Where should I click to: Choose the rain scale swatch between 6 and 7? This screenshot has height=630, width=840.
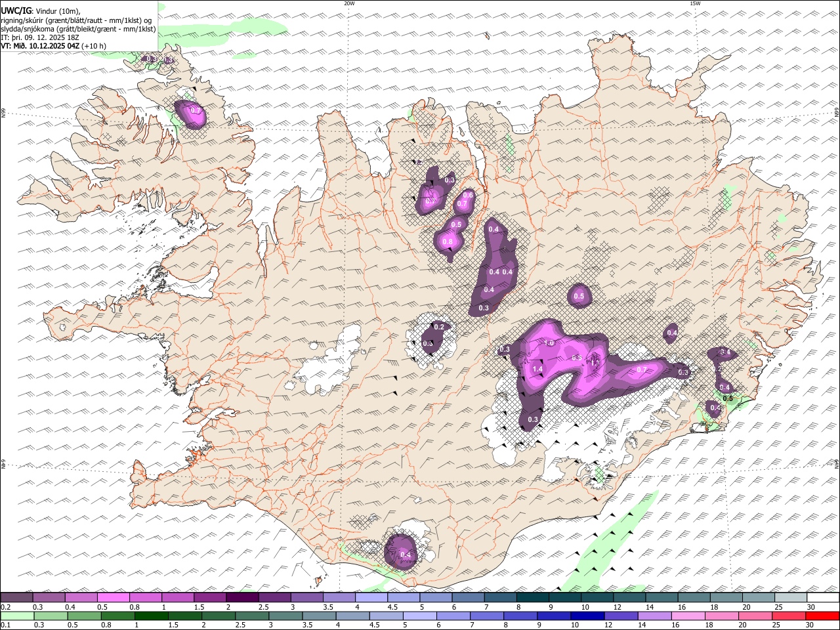(x=453, y=616)
